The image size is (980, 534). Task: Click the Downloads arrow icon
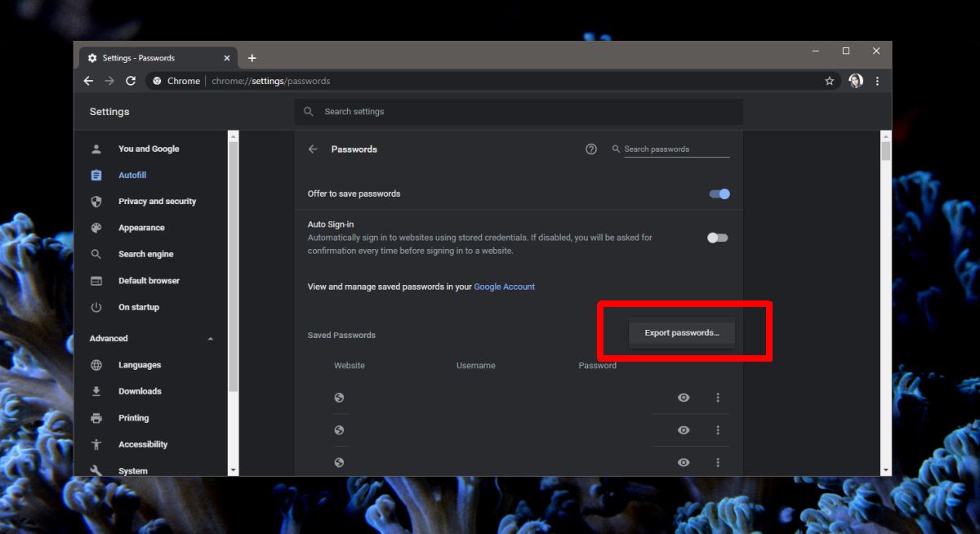pos(96,391)
